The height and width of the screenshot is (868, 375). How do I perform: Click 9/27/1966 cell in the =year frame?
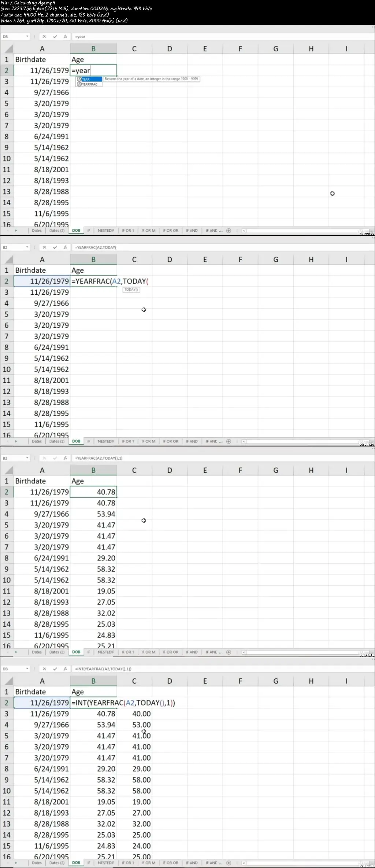click(x=42, y=92)
